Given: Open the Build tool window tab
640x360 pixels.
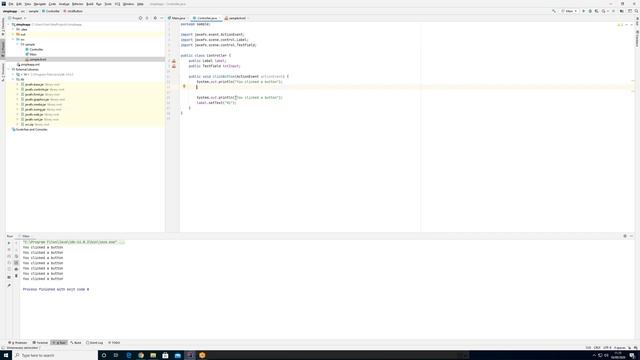Looking at the screenshot, I should (x=76, y=343).
